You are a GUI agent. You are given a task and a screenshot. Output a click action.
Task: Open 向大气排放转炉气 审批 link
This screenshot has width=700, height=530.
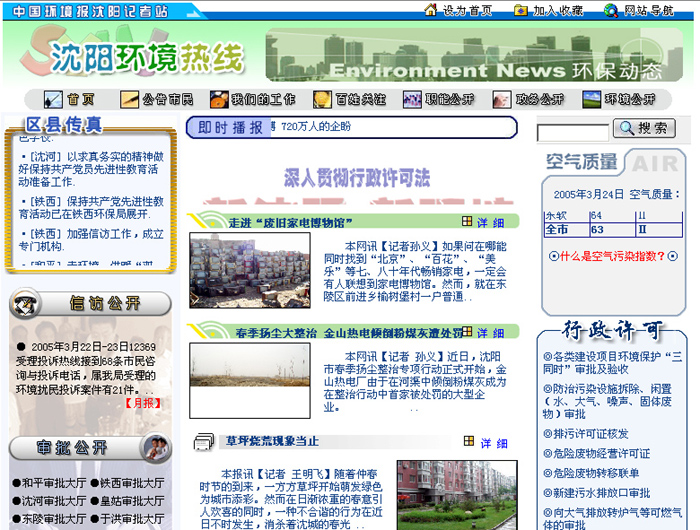[612, 518]
